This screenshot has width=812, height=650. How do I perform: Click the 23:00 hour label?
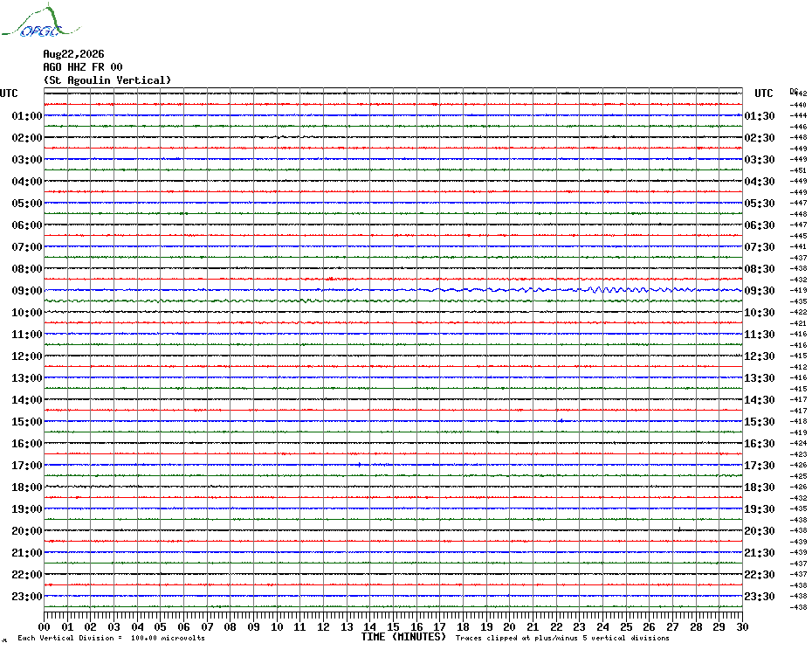(27, 597)
